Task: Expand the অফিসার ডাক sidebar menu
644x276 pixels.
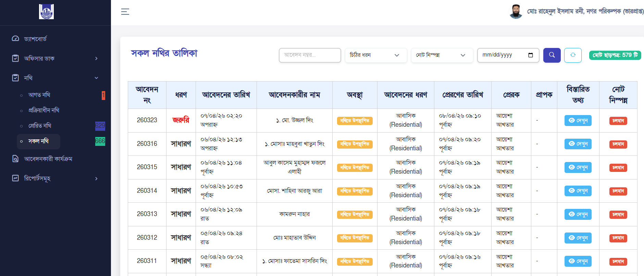Action: (x=55, y=59)
